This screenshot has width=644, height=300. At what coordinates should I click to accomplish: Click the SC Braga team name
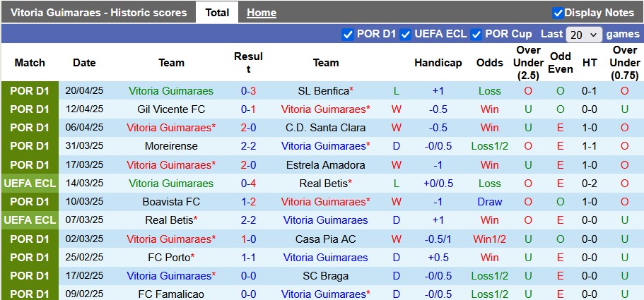tap(325, 276)
